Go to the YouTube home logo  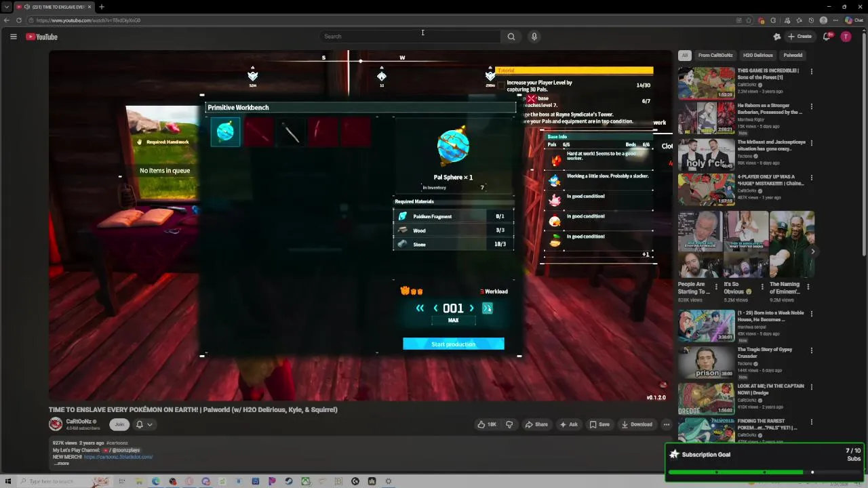coord(42,37)
